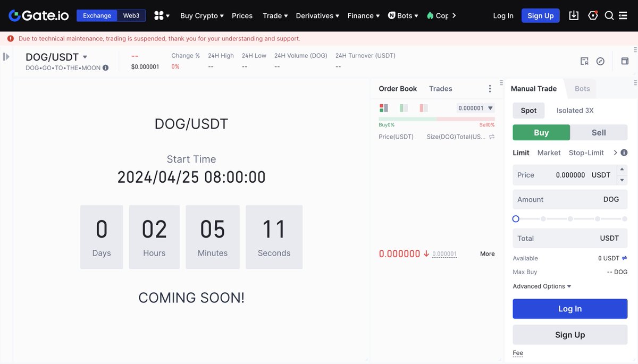The image size is (638, 364).
Task: Show both buy and sell order view
Action: [383, 108]
